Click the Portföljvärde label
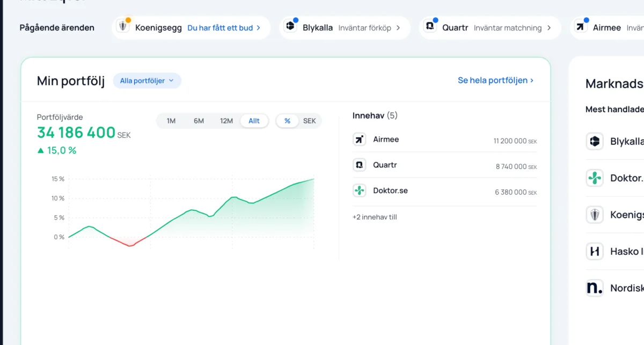 click(x=60, y=117)
